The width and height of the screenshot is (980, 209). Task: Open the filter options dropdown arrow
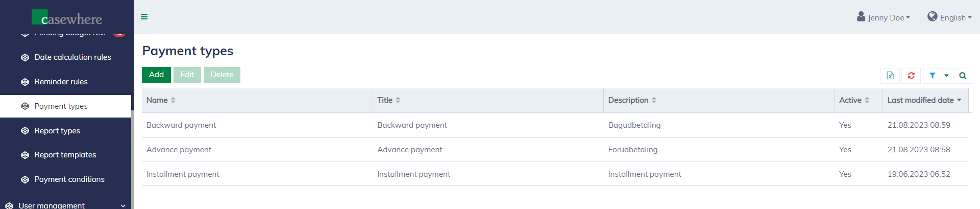click(x=946, y=76)
